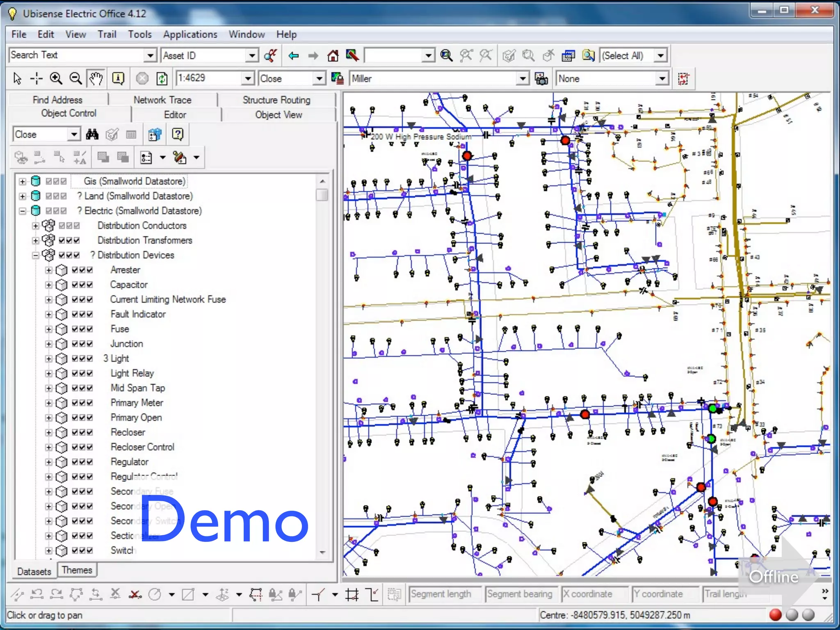Screen dimensions: 840x630
Task: Toggle Capacitor visibility checkboxes
Action: coord(82,285)
